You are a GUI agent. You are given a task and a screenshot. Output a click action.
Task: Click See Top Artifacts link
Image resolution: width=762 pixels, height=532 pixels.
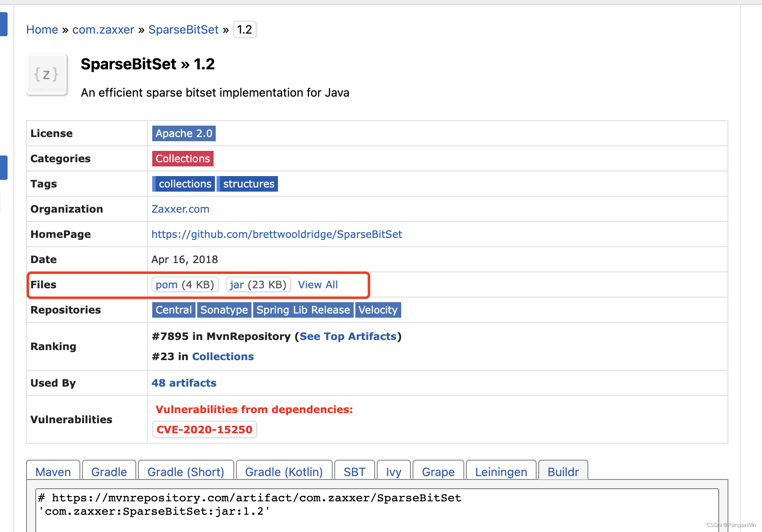click(x=348, y=336)
